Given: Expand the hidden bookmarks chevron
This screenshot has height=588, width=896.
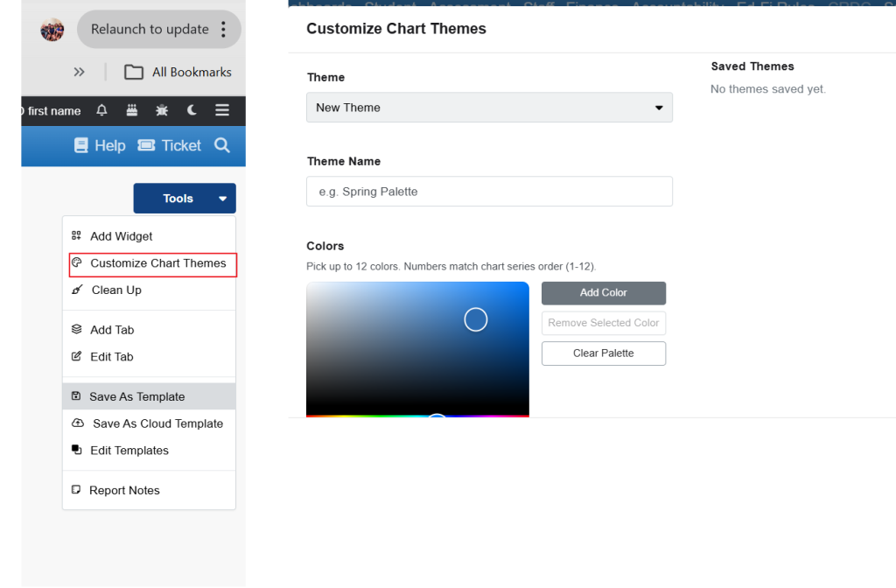Looking at the screenshot, I should pyautogui.click(x=80, y=72).
